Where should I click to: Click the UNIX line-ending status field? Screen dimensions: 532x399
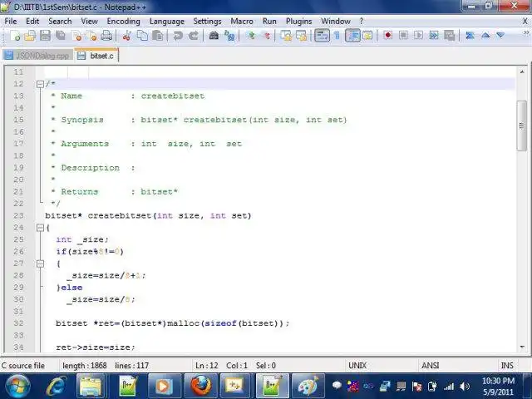click(357, 366)
